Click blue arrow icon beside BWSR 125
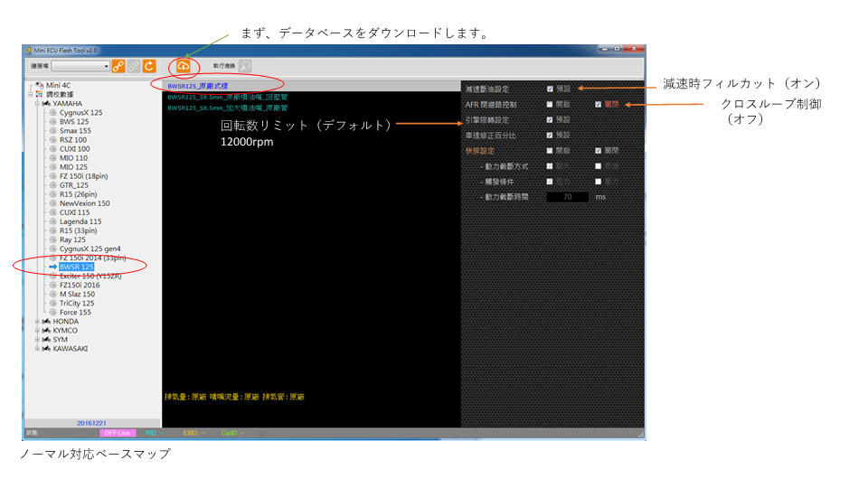The height and width of the screenshot is (488, 868). pos(53,267)
